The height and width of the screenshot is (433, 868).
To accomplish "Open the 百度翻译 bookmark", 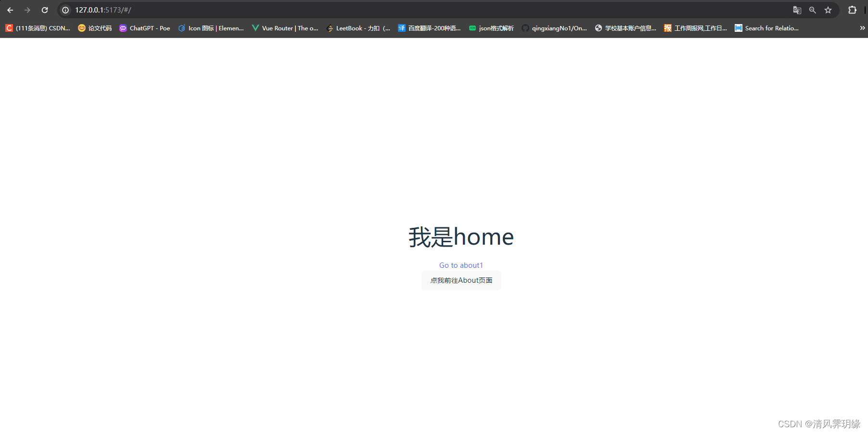I will point(429,28).
